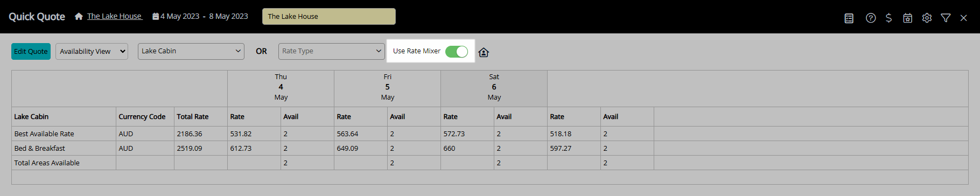The image size is (980, 196).
Task: Click The Lake House property input field
Action: pos(329,16)
